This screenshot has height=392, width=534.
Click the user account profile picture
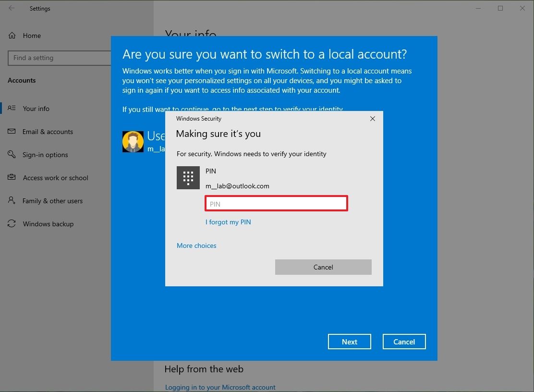point(133,141)
